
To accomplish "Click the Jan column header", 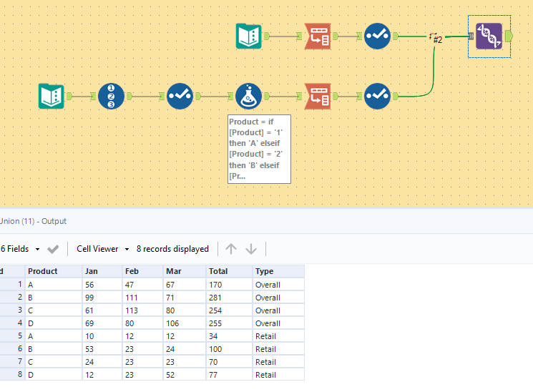I will click(x=102, y=271).
